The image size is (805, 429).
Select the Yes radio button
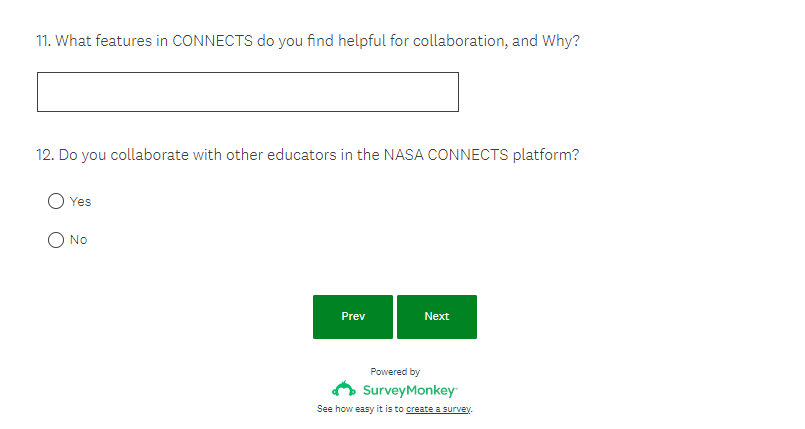pyautogui.click(x=56, y=201)
